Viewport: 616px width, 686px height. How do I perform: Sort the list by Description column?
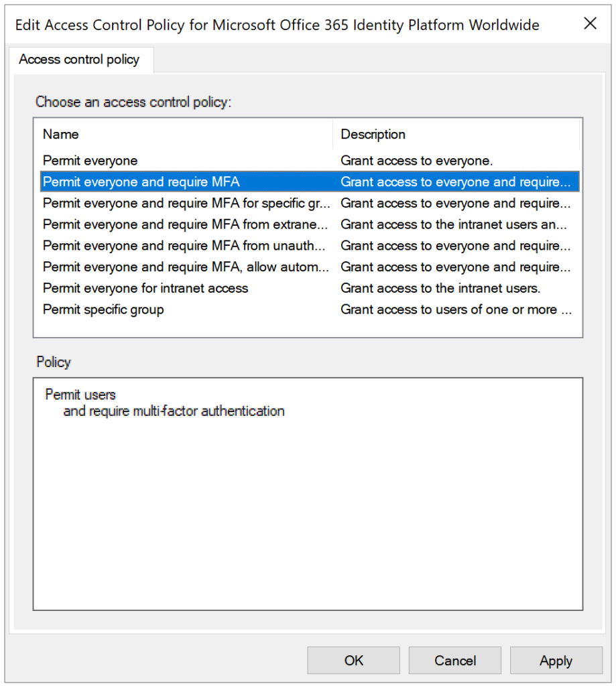pyautogui.click(x=373, y=135)
